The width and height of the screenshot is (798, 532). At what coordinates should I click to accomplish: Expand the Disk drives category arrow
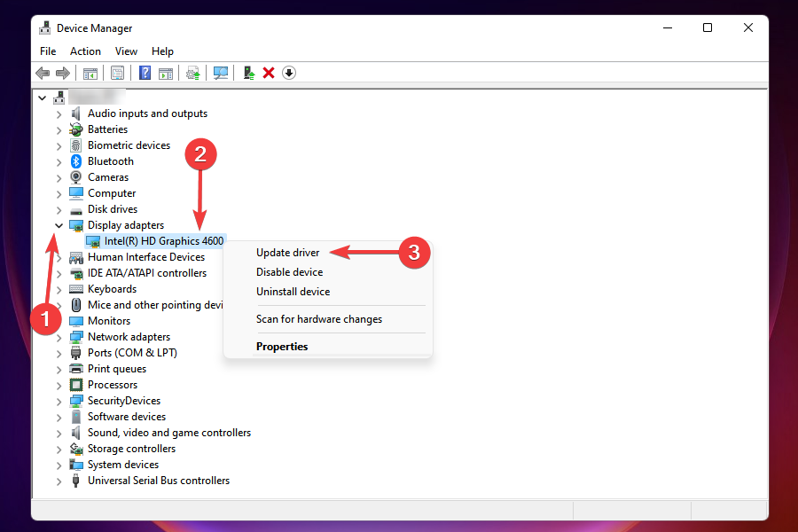[x=59, y=210]
